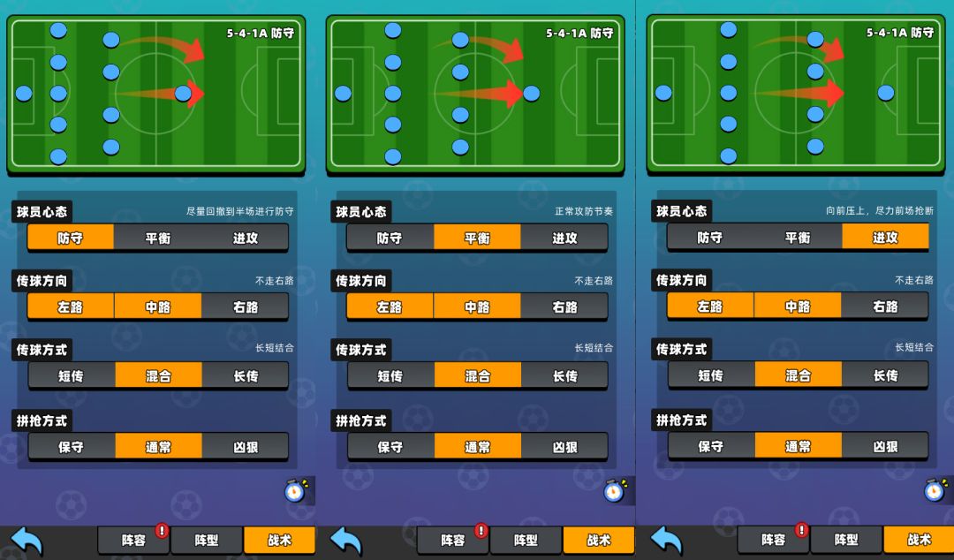Tap back arrow in right panel

pos(666,540)
